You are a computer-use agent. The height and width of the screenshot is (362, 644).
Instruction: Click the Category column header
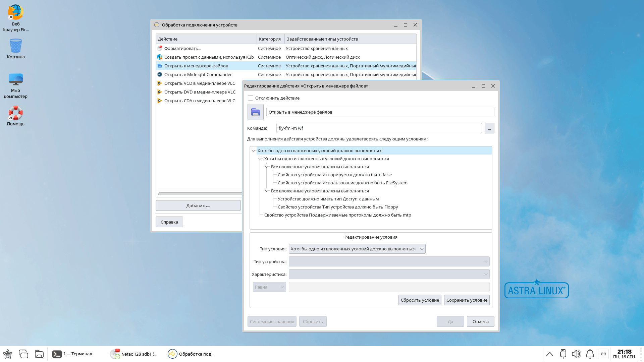click(x=270, y=39)
